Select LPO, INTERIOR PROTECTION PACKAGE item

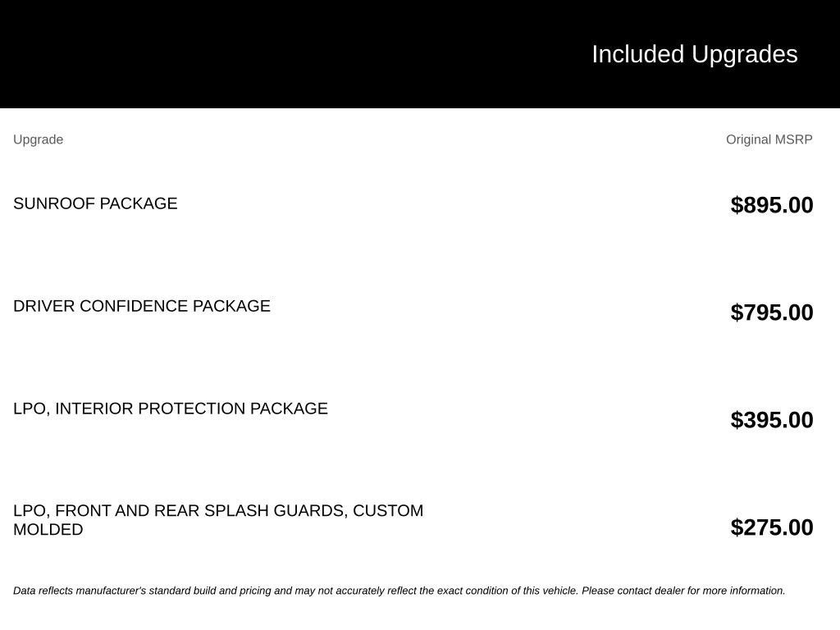pos(171,409)
